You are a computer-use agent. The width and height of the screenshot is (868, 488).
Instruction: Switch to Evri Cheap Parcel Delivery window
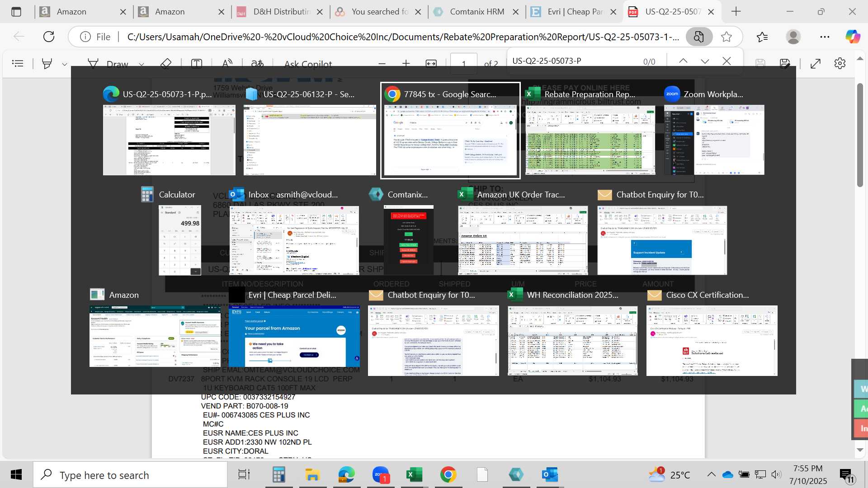[x=294, y=337]
